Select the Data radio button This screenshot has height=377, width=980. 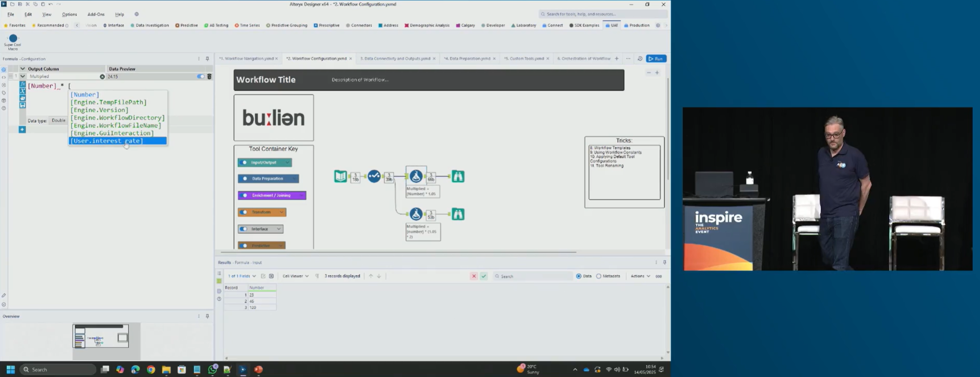(579, 276)
